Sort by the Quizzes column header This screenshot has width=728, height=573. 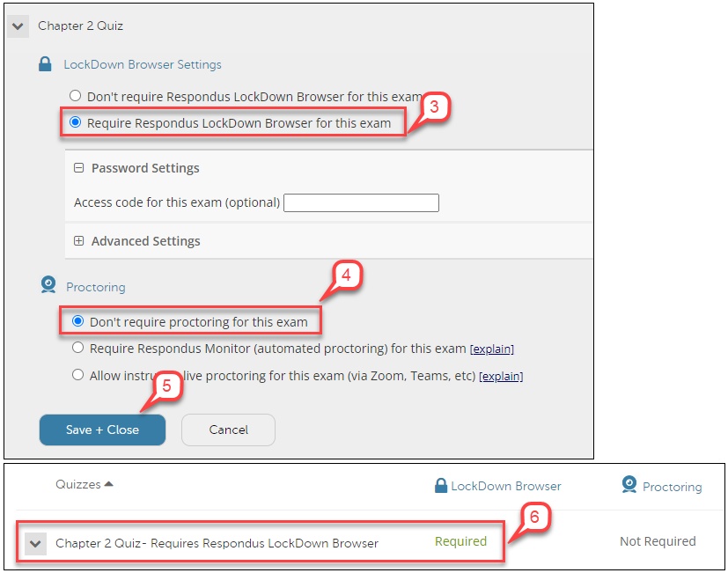(x=84, y=484)
